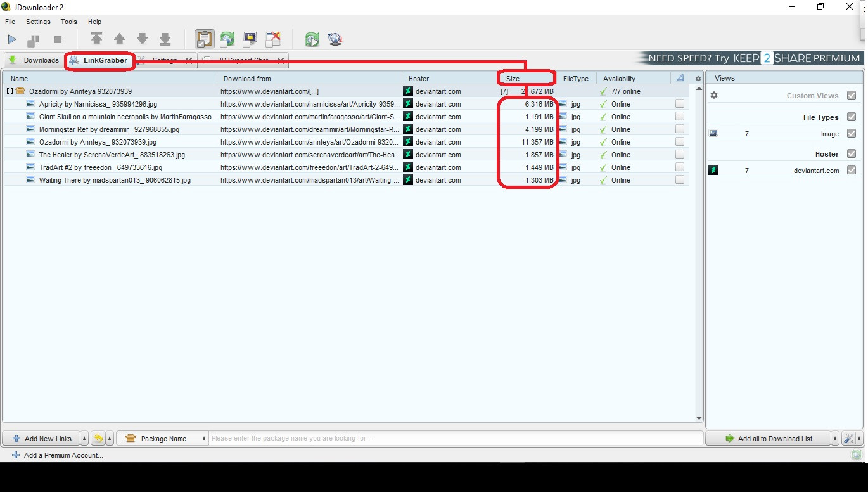Tick checkbox in Apricity by Narnicissa row
This screenshot has width=868, height=492.
click(680, 103)
